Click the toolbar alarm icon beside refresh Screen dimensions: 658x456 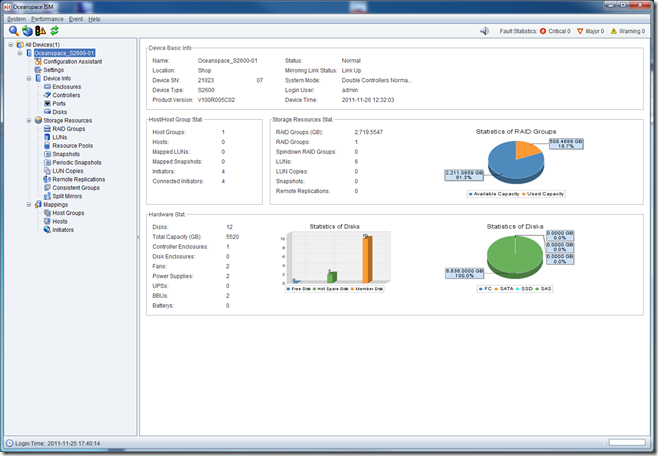pyautogui.click(x=39, y=32)
